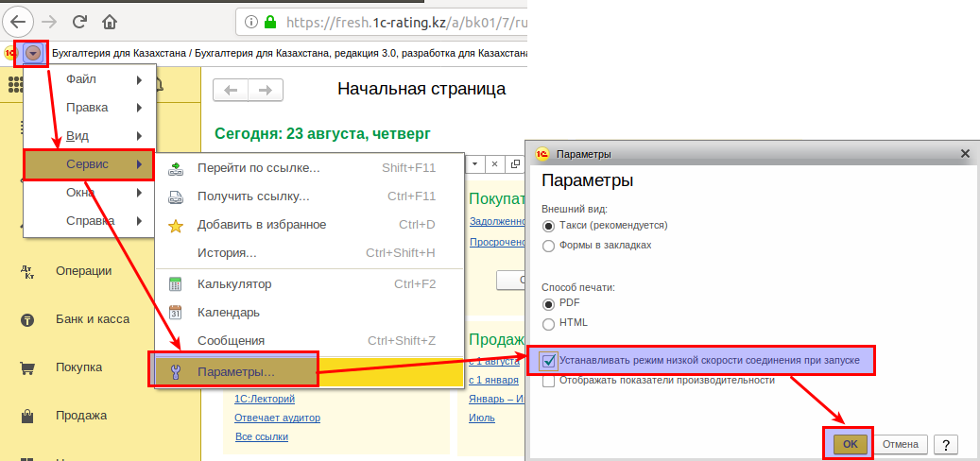Enable display performance indicators checkbox
Viewport: 980px width, 461px height.
coord(549,381)
